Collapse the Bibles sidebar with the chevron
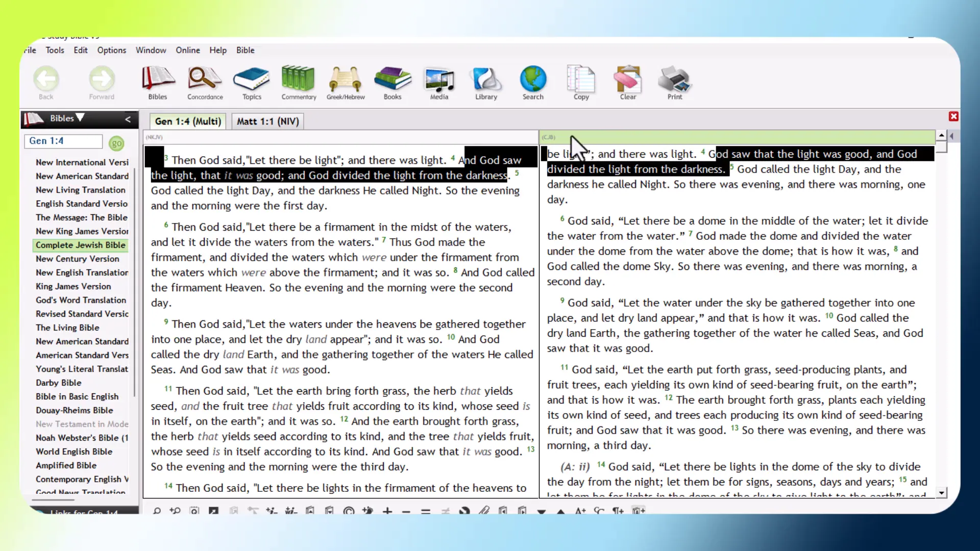The width and height of the screenshot is (980, 551). (128, 119)
